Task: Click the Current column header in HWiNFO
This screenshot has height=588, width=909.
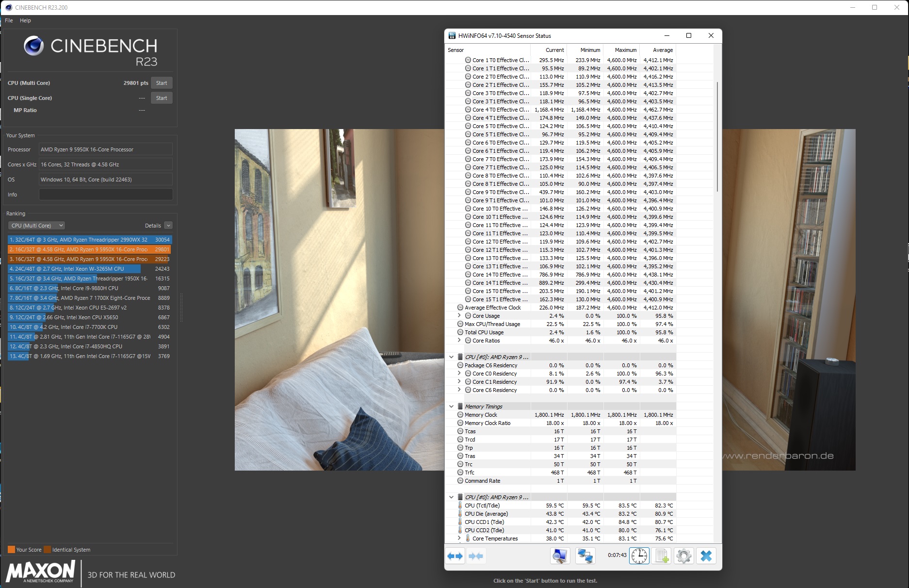Action: coord(549,50)
